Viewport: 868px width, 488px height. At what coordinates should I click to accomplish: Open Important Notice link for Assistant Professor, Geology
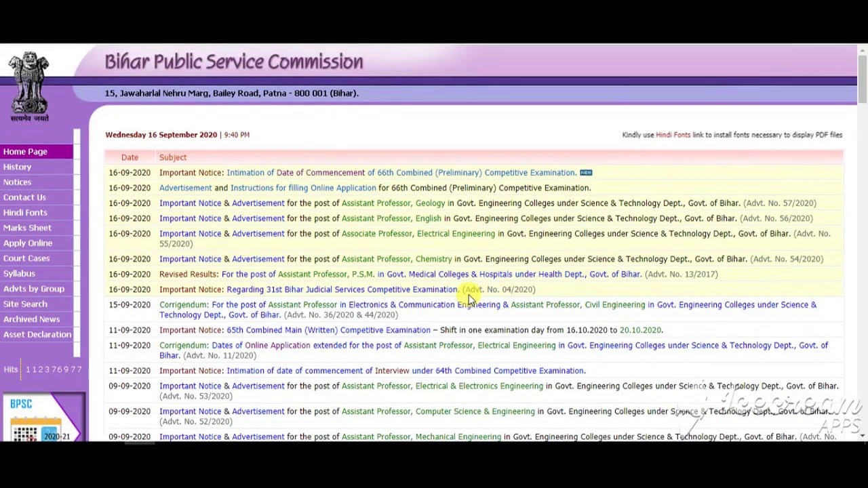pos(190,203)
